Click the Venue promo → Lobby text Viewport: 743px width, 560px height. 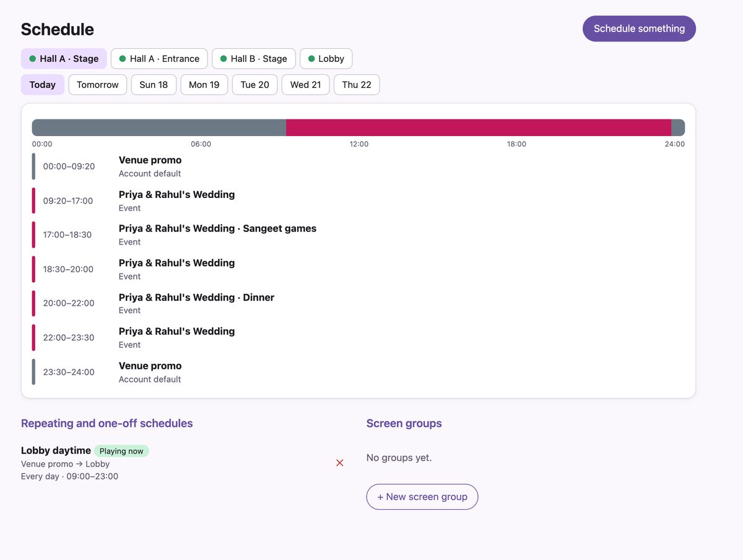65,464
